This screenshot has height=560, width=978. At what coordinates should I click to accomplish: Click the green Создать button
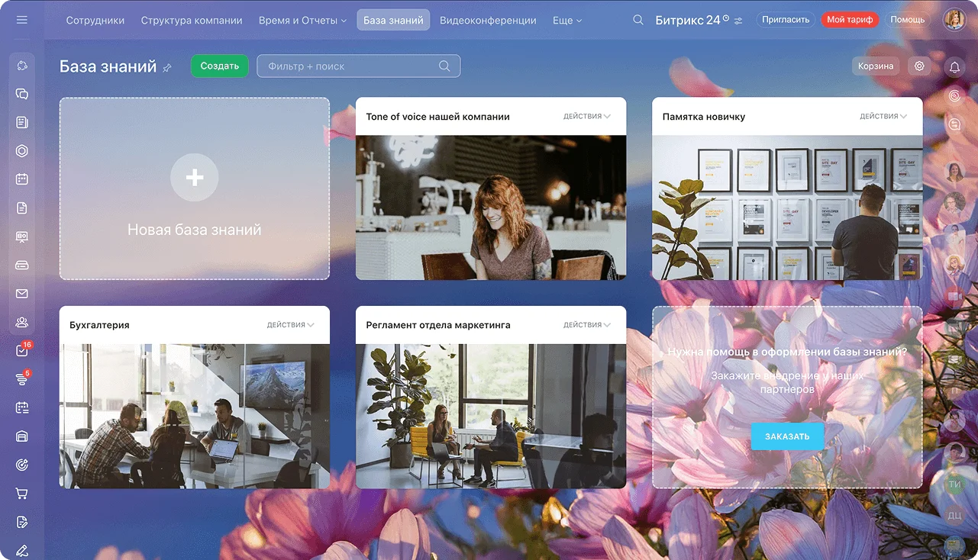[x=220, y=66]
